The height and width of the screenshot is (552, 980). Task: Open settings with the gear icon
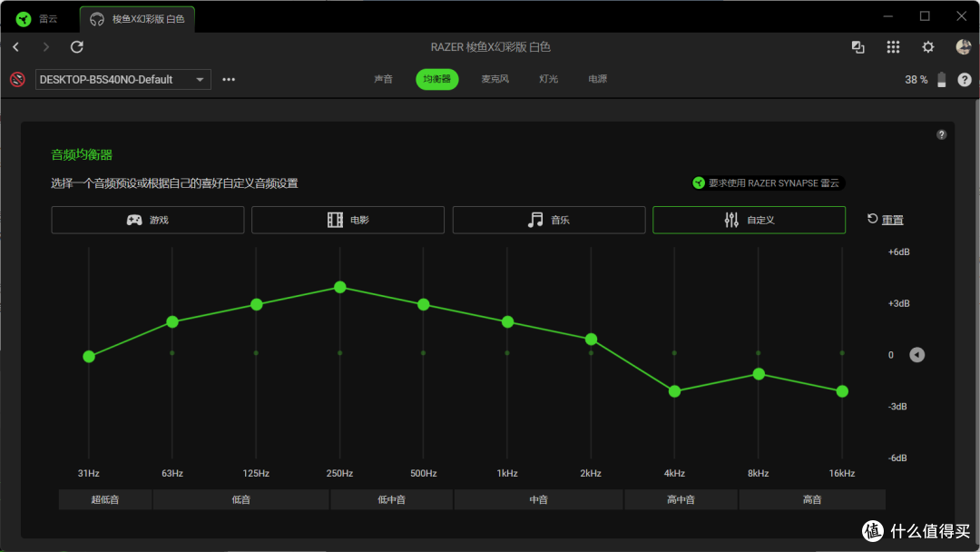click(x=928, y=47)
